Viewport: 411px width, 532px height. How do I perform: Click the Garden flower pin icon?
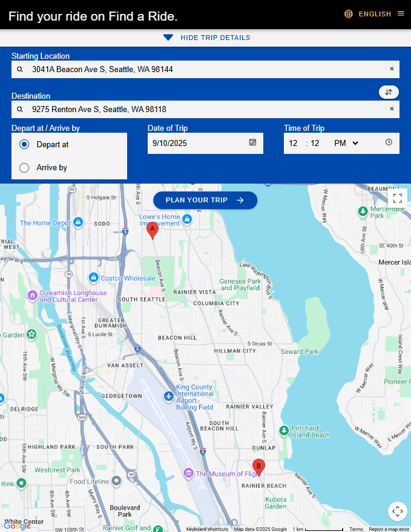point(31,334)
